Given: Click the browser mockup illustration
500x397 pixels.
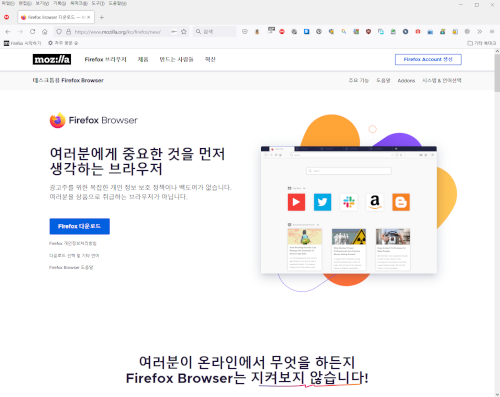Looking at the screenshot, I should (349, 210).
